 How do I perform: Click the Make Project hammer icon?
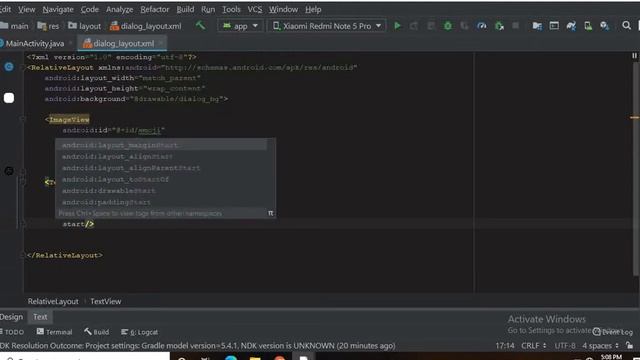200,26
